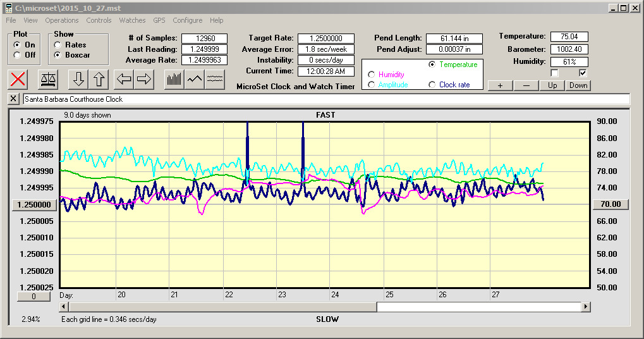Tick the unchecked box under Humidity
Viewport: 644px width, 339px height.
coord(554,73)
